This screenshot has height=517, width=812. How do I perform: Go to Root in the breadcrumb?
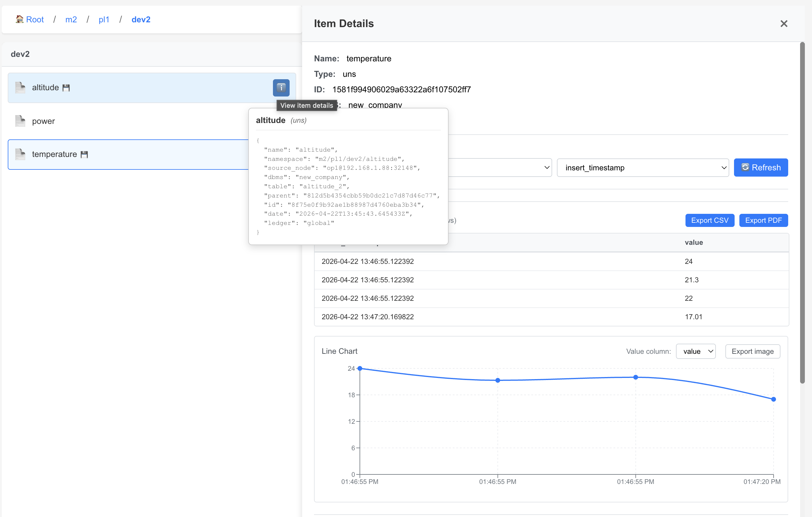35,20
